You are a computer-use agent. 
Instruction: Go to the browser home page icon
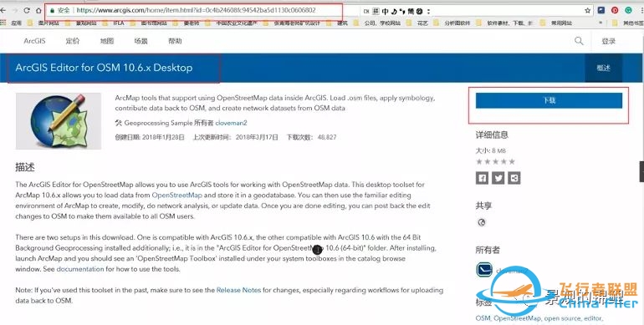pyautogui.click(x=38, y=10)
